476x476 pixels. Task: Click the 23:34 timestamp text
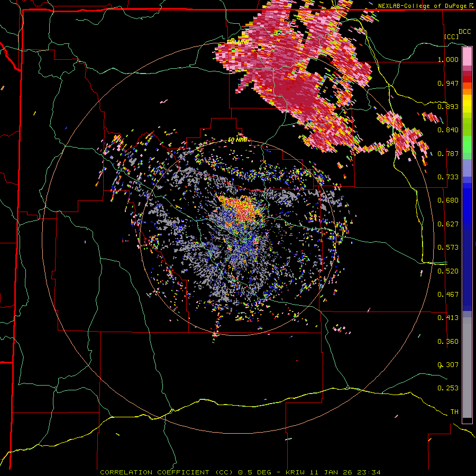tap(369, 472)
